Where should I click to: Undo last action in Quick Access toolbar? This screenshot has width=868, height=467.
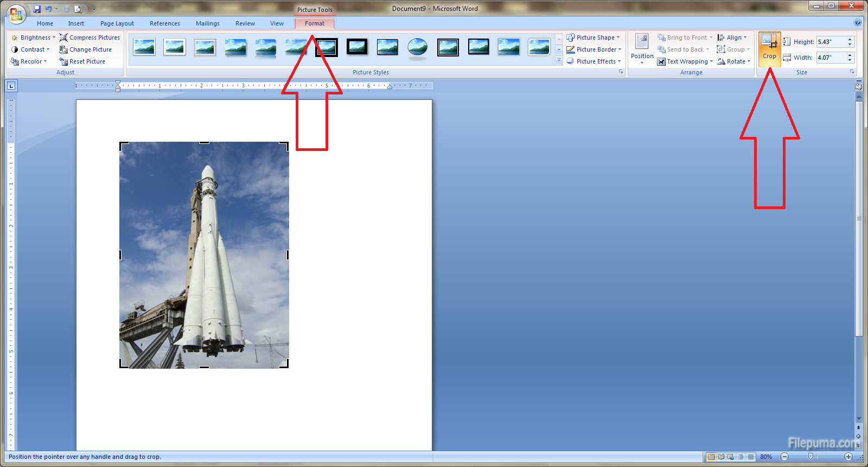pyautogui.click(x=48, y=9)
